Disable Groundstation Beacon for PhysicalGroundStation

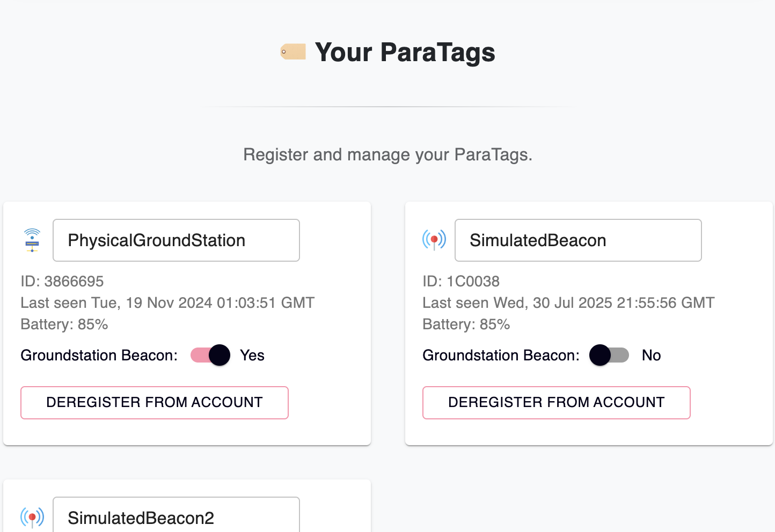[x=211, y=355]
